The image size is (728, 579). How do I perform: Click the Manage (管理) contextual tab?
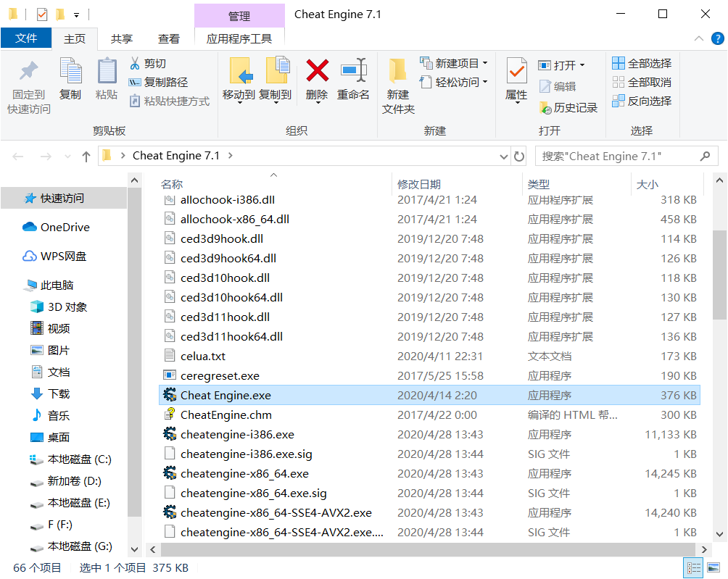point(239,16)
